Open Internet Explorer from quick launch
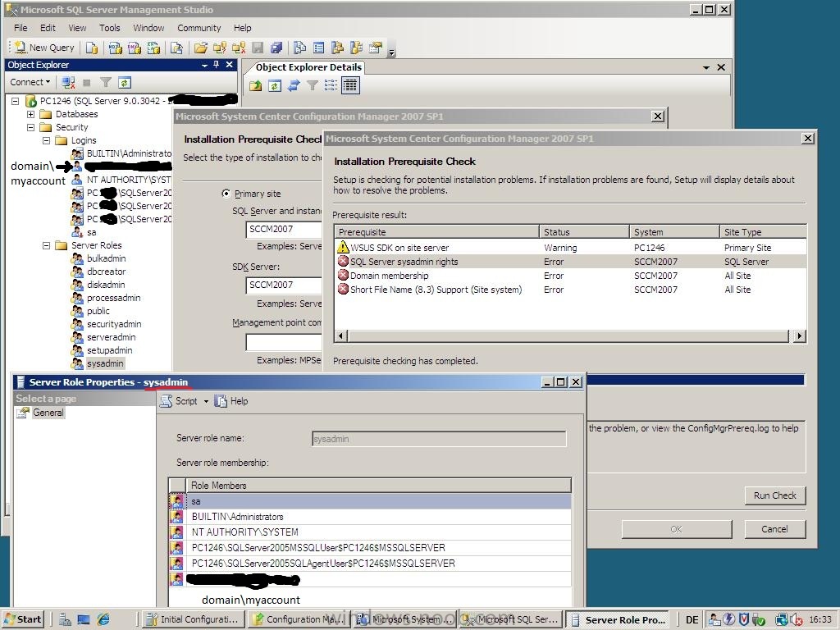This screenshot has height=630, width=840. [x=103, y=619]
